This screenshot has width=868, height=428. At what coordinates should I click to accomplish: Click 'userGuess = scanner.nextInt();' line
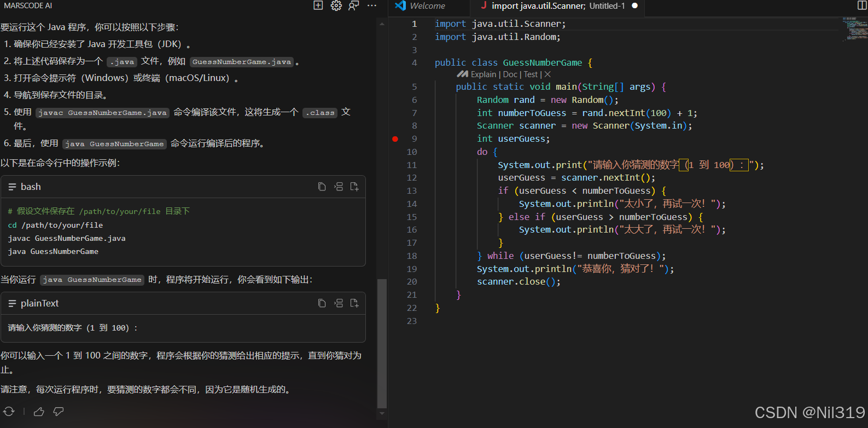click(x=576, y=178)
